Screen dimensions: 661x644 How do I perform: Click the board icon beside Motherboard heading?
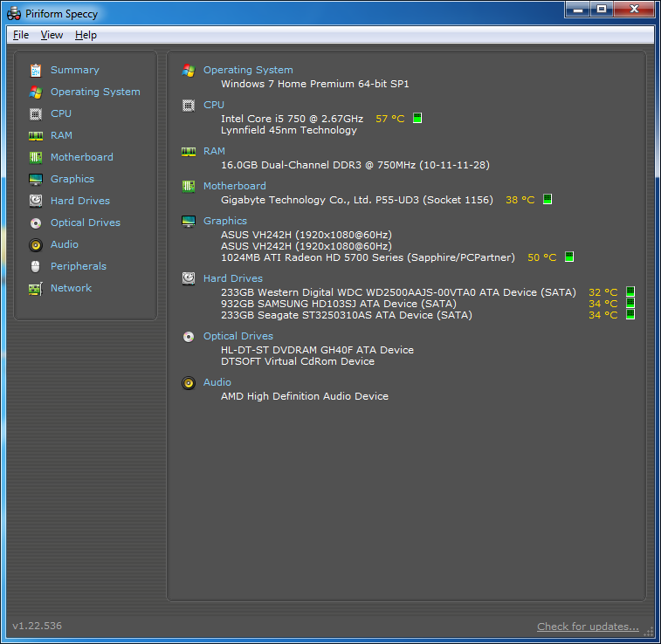click(x=189, y=186)
